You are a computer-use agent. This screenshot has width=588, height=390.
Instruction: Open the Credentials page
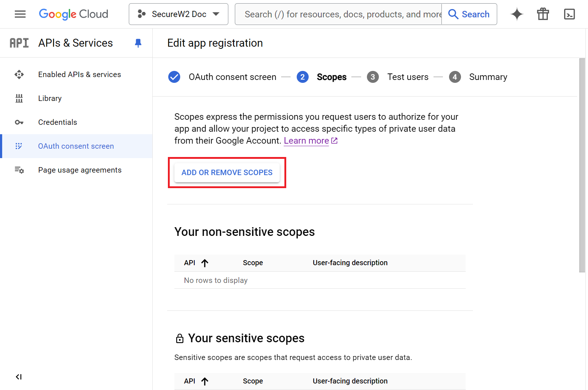click(x=58, y=122)
